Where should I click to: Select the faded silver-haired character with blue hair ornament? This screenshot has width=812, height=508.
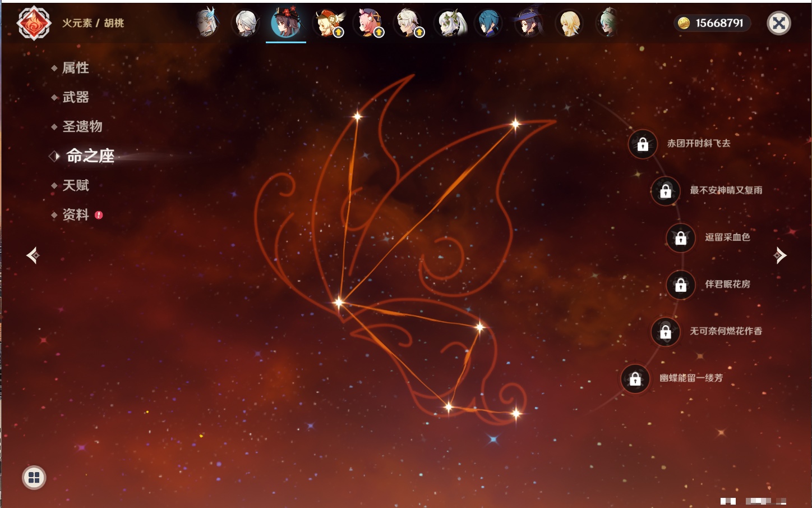click(x=207, y=23)
